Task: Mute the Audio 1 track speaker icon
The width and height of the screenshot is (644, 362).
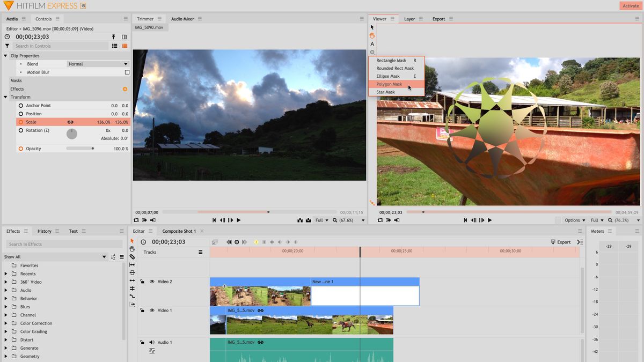Action: [152, 342]
